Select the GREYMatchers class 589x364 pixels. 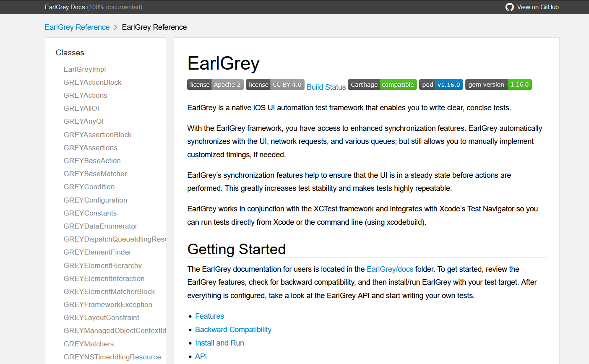tap(89, 344)
